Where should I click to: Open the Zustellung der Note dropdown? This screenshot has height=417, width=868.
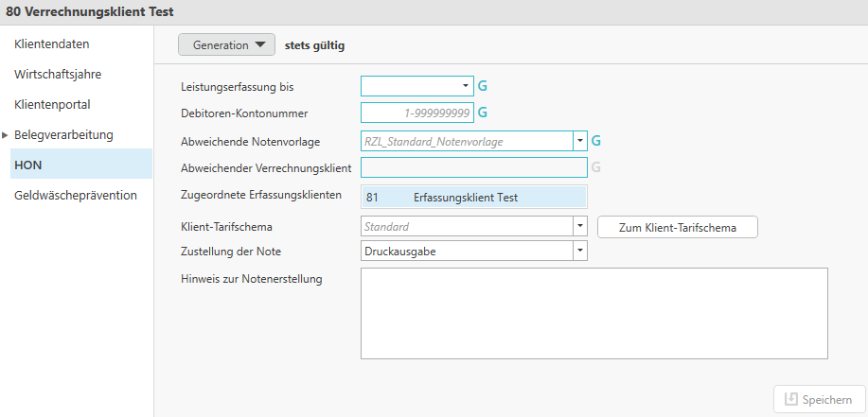579,251
